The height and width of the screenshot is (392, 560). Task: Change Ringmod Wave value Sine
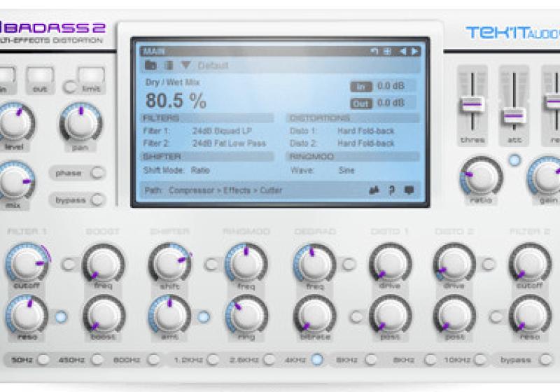pos(346,170)
